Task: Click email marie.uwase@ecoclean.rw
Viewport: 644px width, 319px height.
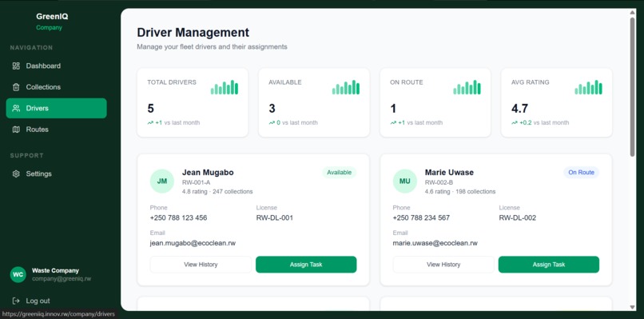Action: point(435,243)
